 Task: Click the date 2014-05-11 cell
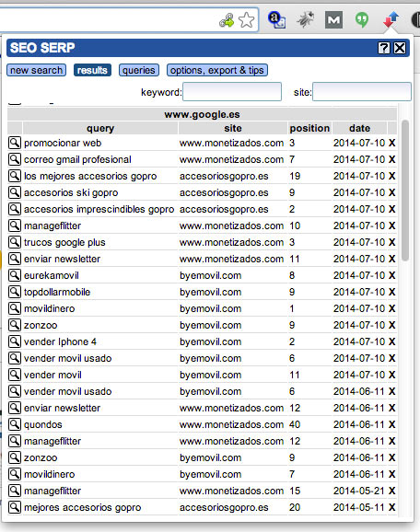(x=359, y=507)
